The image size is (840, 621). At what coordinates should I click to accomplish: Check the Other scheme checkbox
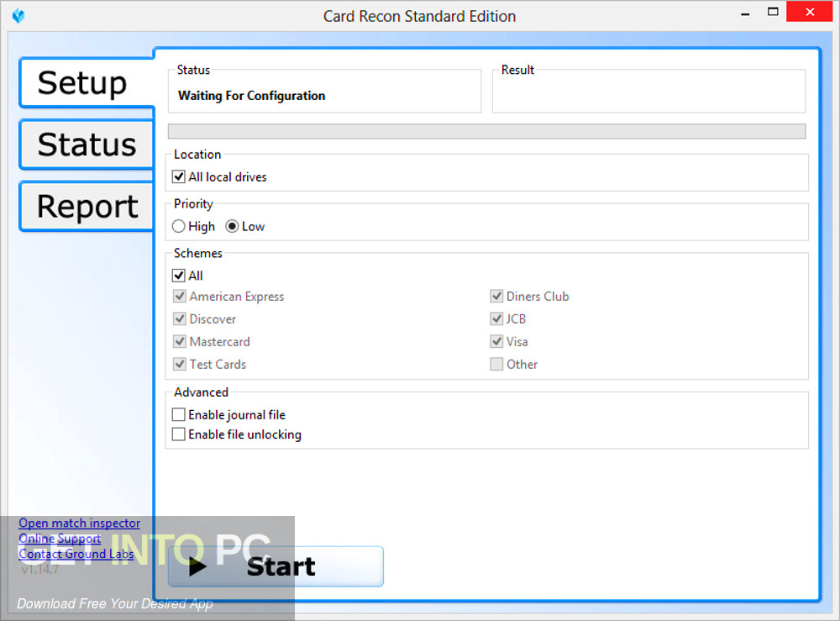coord(496,365)
